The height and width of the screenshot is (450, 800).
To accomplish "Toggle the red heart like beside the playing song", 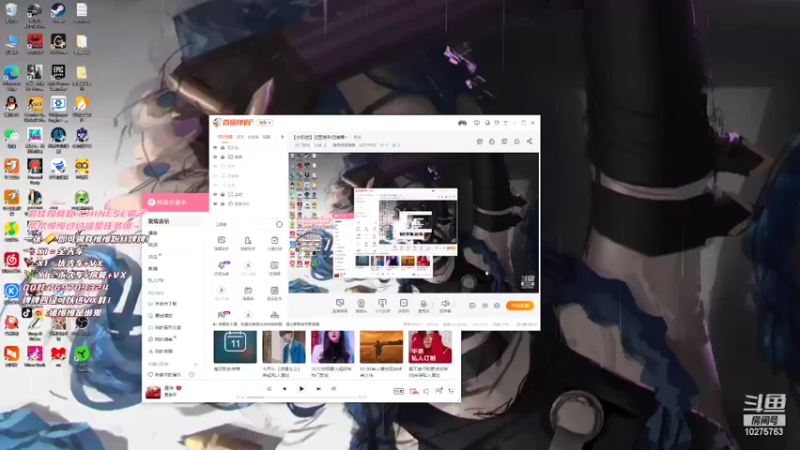I will (179, 388).
